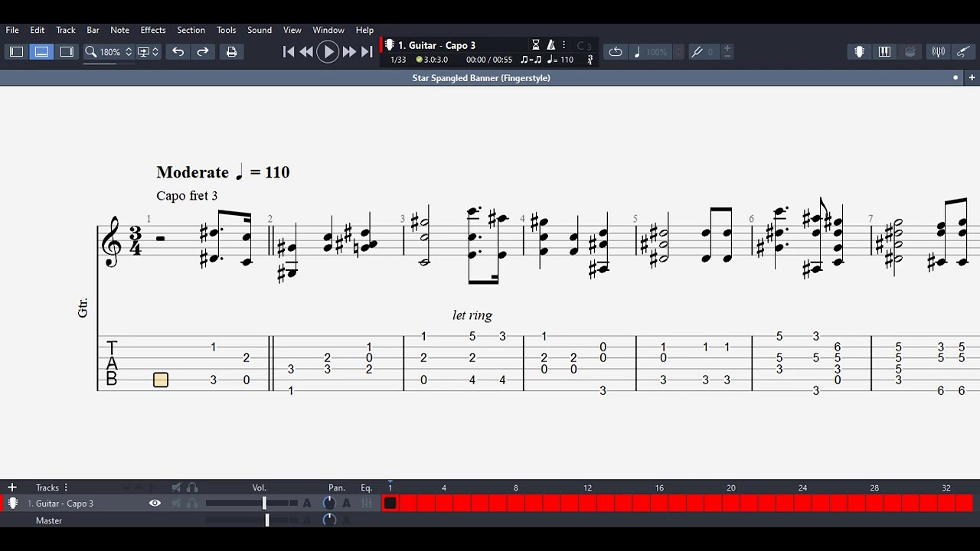Screen dimensions: 980x551
Task: Open the Section menu
Action: coord(191,30)
